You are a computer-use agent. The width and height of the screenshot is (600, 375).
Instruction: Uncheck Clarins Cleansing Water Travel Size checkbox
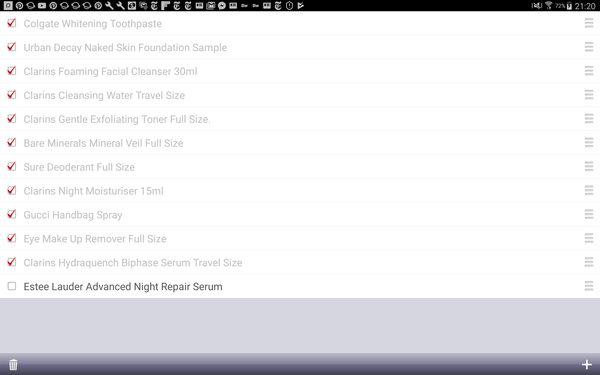click(x=12, y=95)
